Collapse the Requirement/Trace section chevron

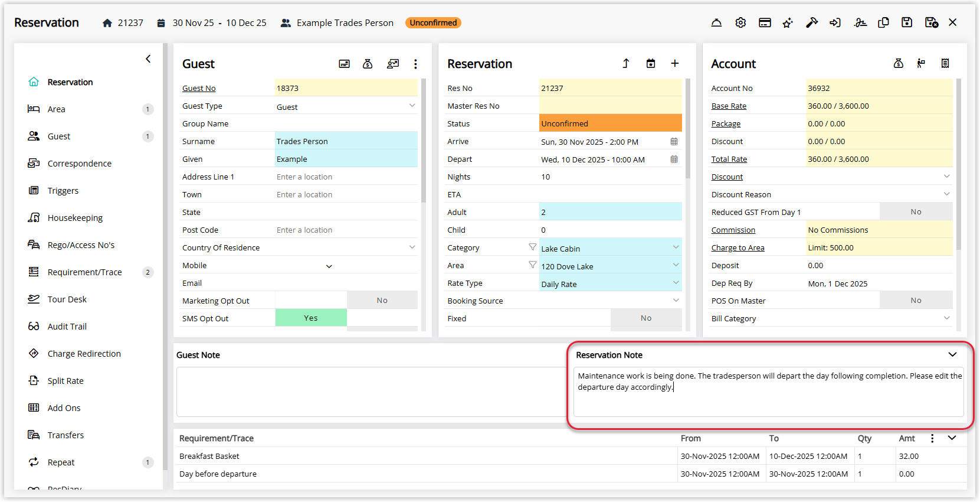[x=952, y=438]
